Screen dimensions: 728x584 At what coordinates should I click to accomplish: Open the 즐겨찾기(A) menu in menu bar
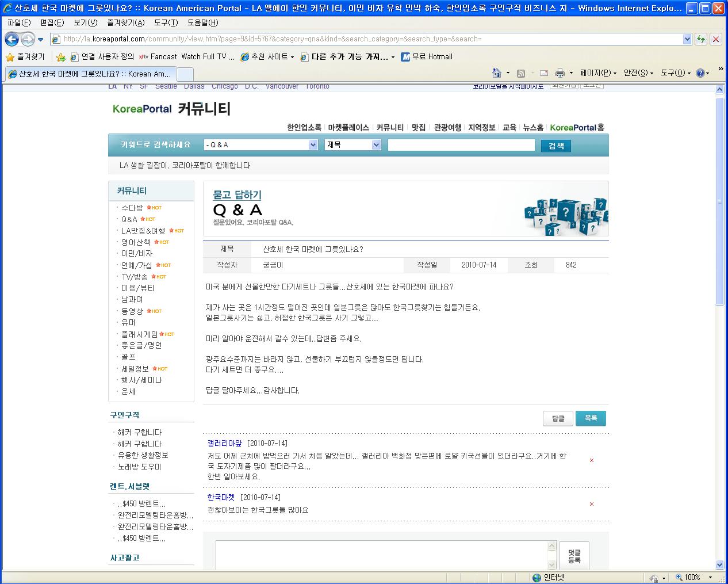pyautogui.click(x=126, y=22)
